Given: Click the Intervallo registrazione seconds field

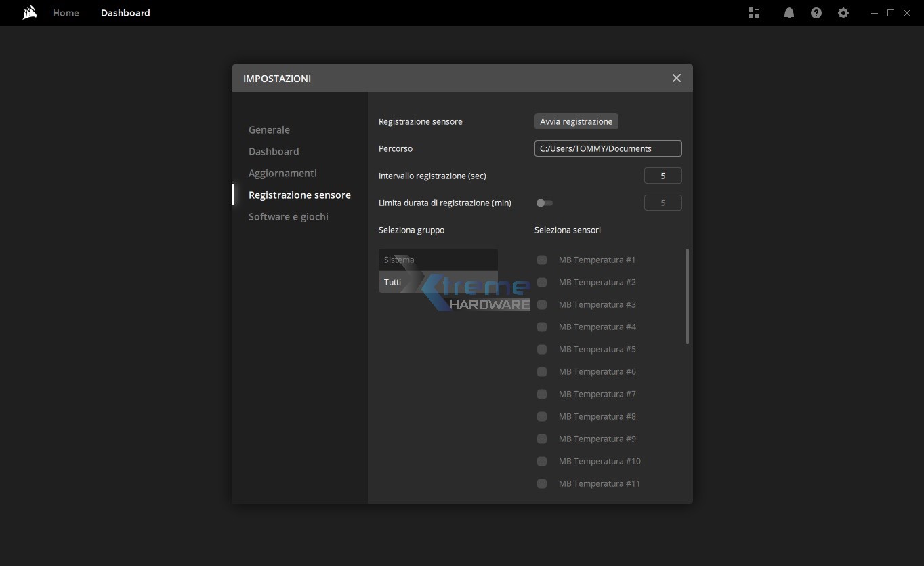Looking at the screenshot, I should pyautogui.click(x=663, y=176).
